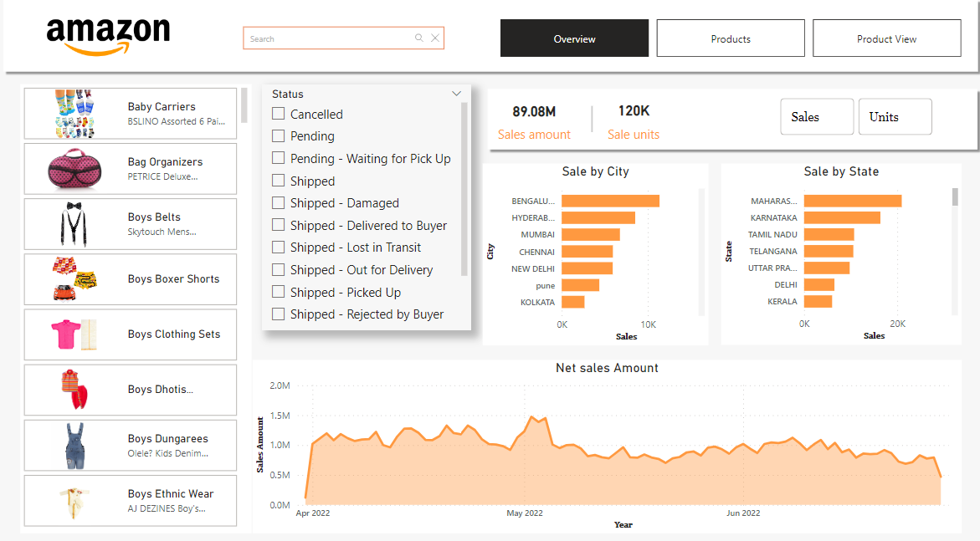Click the Boys Dungarees denim image

[x=75, y=446]
